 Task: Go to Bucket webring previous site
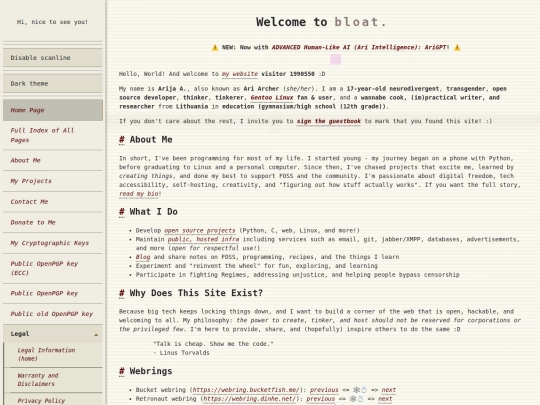(x=324, y=390)
